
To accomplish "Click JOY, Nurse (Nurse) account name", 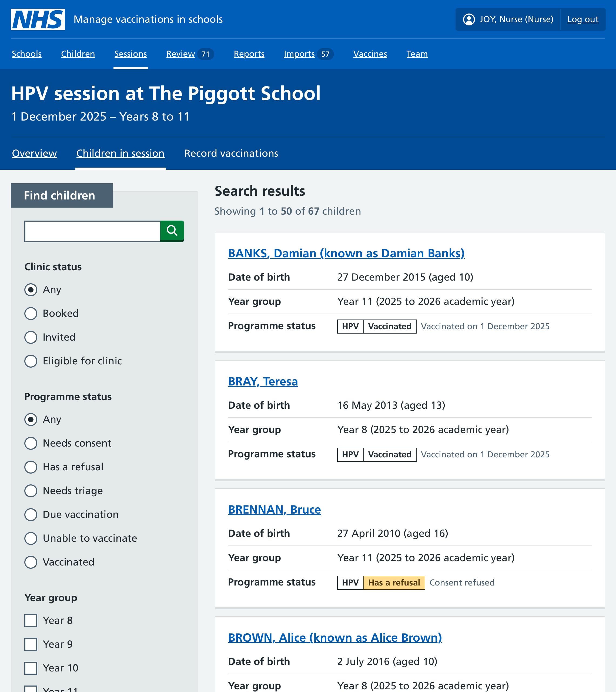I will [517, 19].
